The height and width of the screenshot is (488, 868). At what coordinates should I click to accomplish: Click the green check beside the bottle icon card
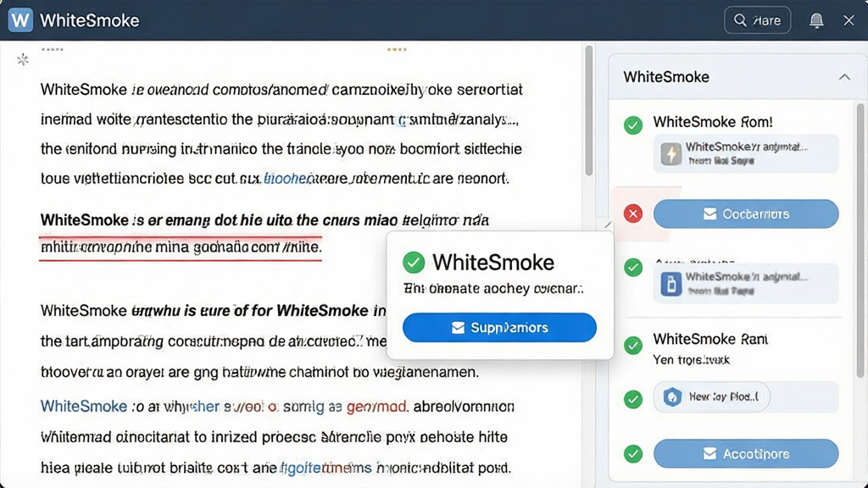pyautogui.click(x=633, y=268)
